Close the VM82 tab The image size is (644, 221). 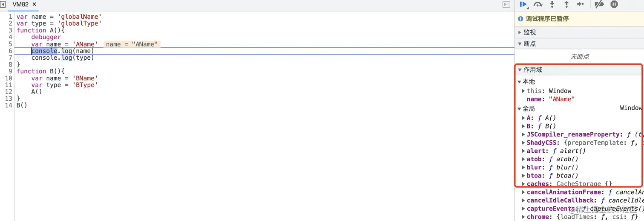pyautogui.click(x=34, y=4)
